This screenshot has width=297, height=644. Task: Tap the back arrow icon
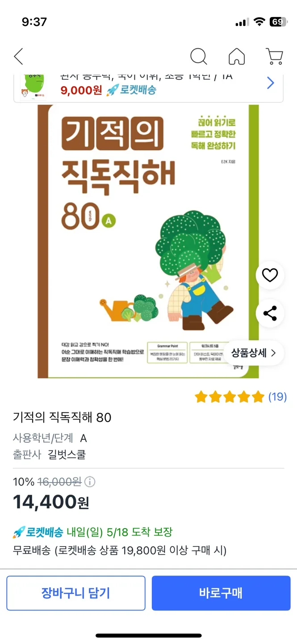coord(18,56)
